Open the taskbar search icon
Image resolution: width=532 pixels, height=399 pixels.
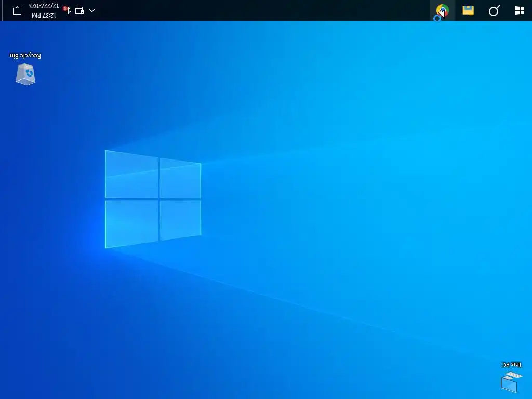[494, 10]
